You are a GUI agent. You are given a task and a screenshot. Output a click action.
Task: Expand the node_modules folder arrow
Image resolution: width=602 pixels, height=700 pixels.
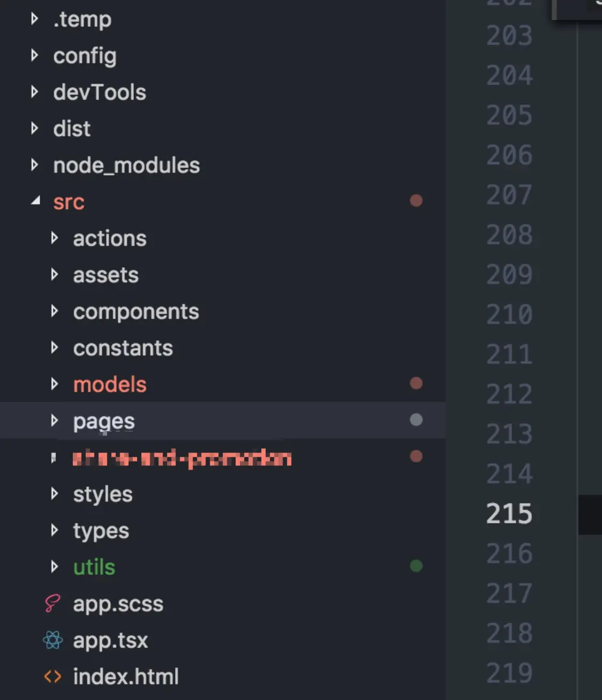tap(35, 165)
